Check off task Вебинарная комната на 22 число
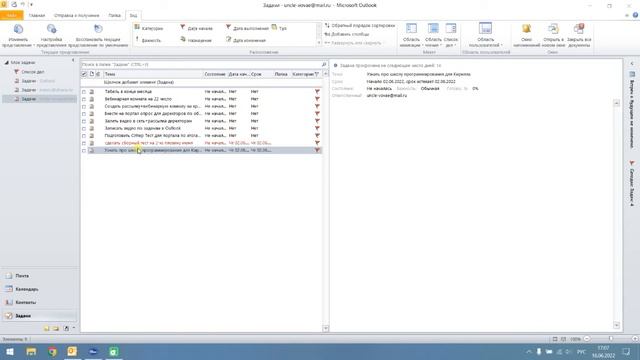640x360 pixels. [x=84, y=99]
